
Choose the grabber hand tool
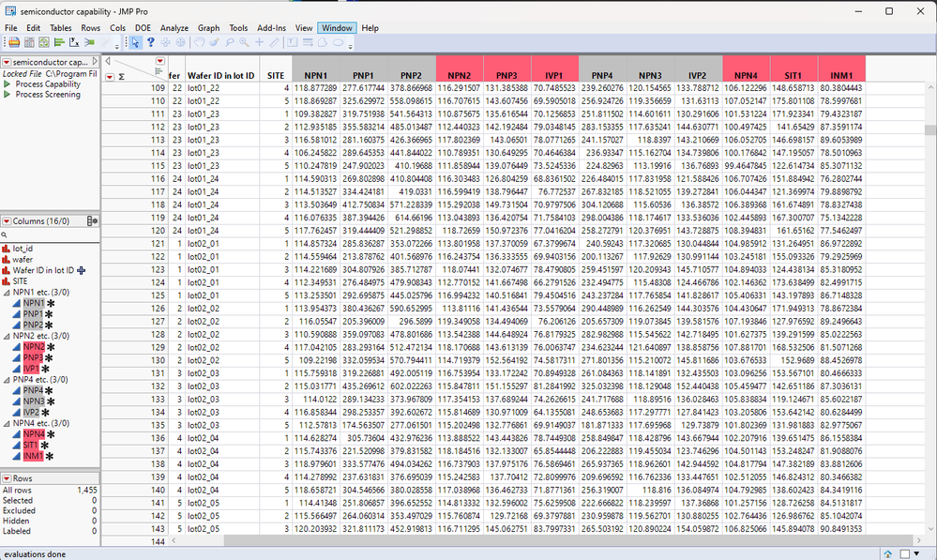tap(199, 42)
